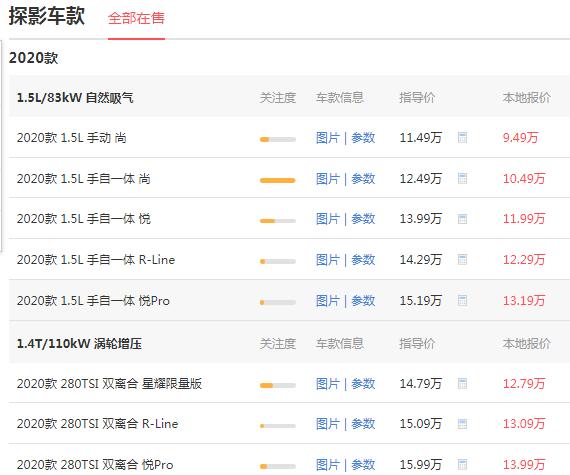Click guide price 14.79万

[421, 383]
